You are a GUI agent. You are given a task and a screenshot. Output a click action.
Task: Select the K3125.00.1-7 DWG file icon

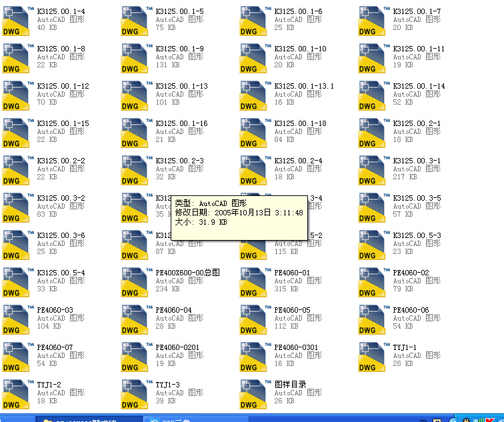click(x=371, y=21)
